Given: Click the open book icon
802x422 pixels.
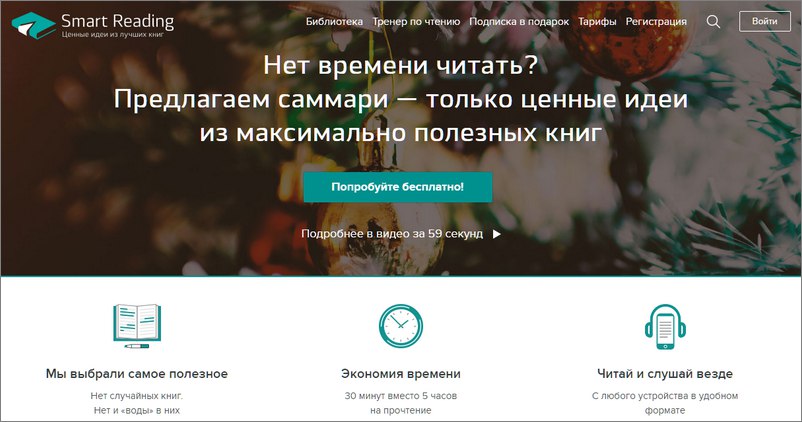Looking at the screenshot, I should 137,326.
